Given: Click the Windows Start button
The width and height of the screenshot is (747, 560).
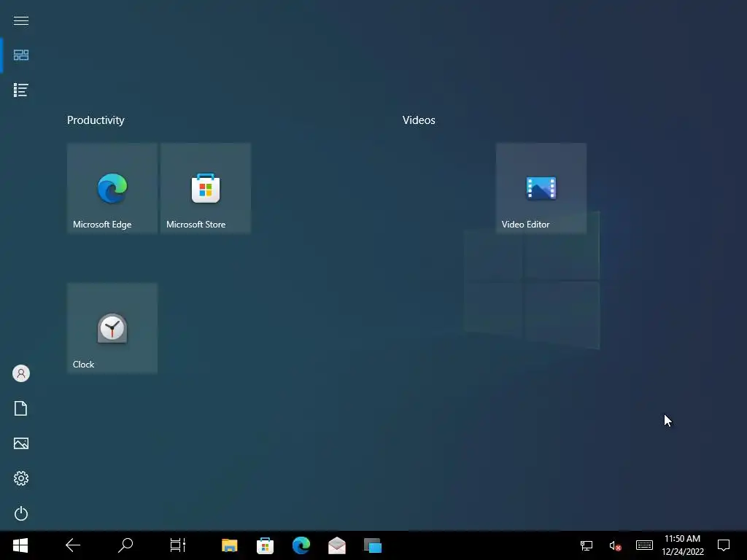Looking at the screenshot, I should coord(20,545).
